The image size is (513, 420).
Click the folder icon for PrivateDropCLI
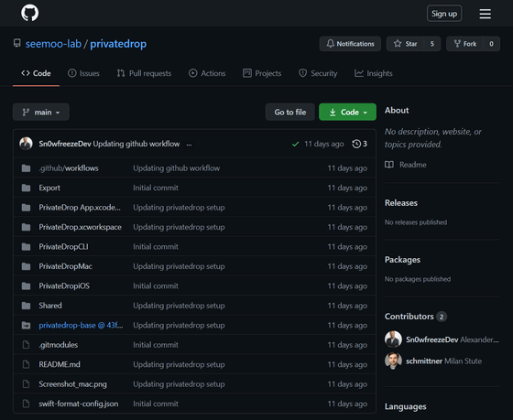(26, 247)
